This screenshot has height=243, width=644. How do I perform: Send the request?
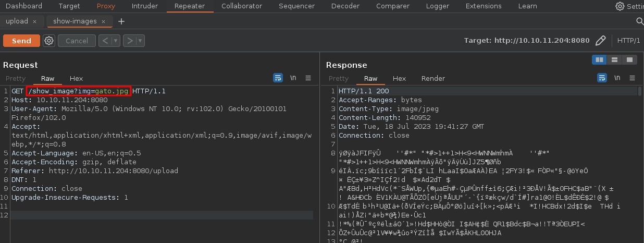(21, 41)
